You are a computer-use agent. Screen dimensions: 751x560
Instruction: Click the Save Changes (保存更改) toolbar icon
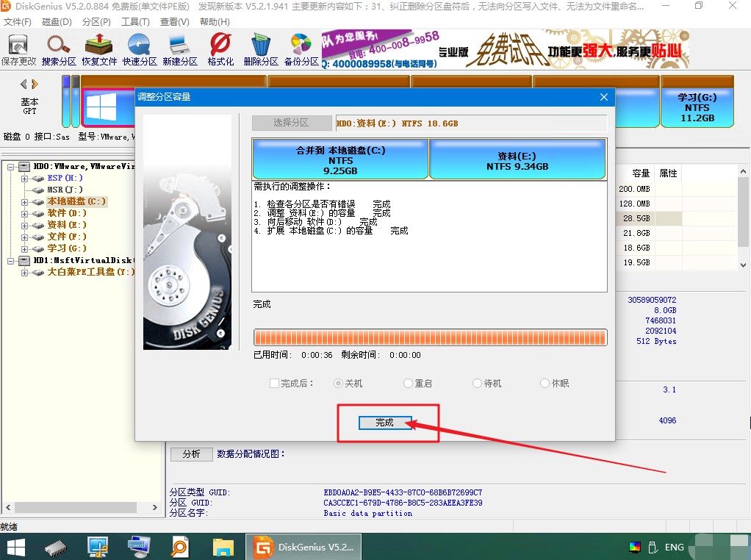click(x=18, y=49)
